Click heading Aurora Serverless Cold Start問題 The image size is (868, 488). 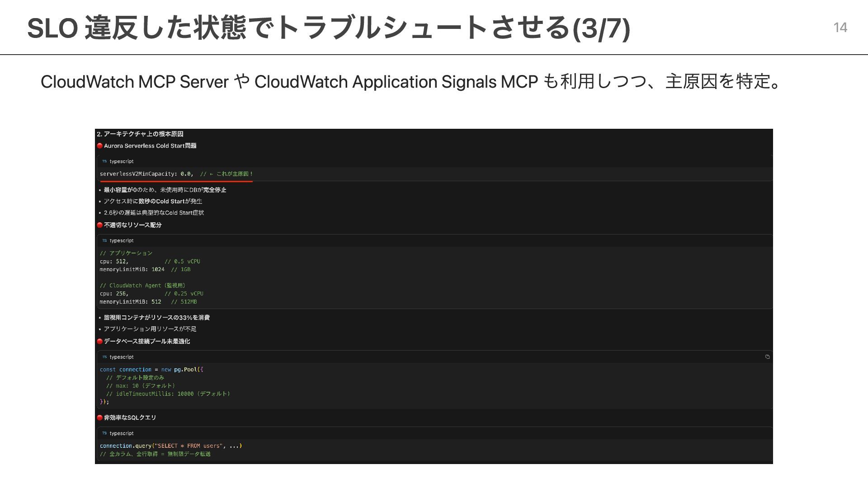pos(150,146)
